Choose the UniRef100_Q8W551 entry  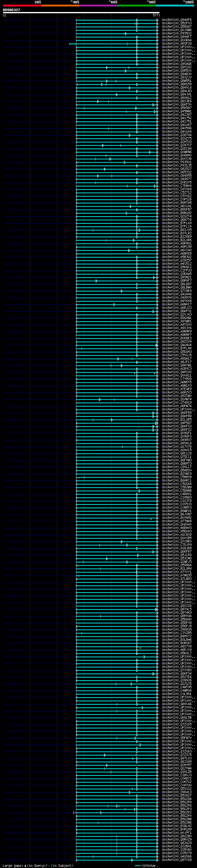(177, 81)
